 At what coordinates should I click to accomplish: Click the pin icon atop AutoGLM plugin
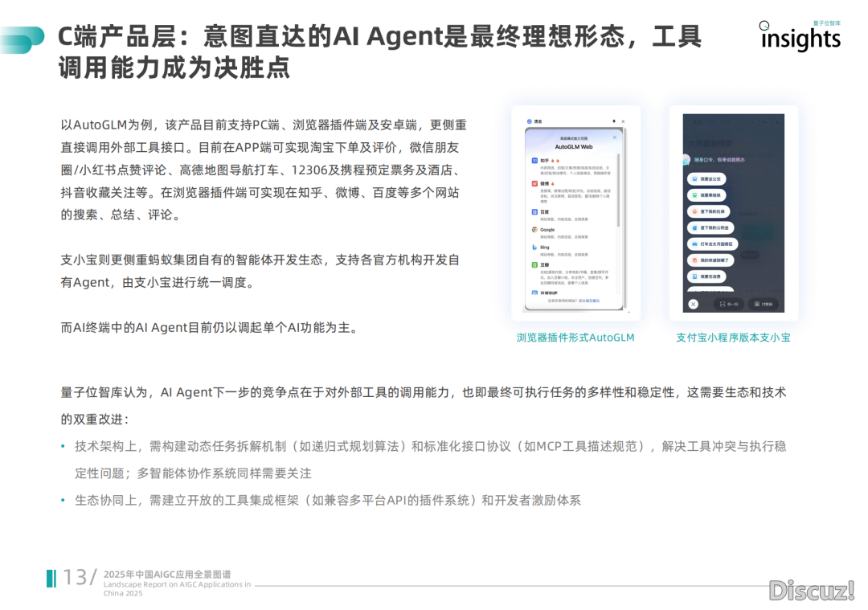[614, 121]
